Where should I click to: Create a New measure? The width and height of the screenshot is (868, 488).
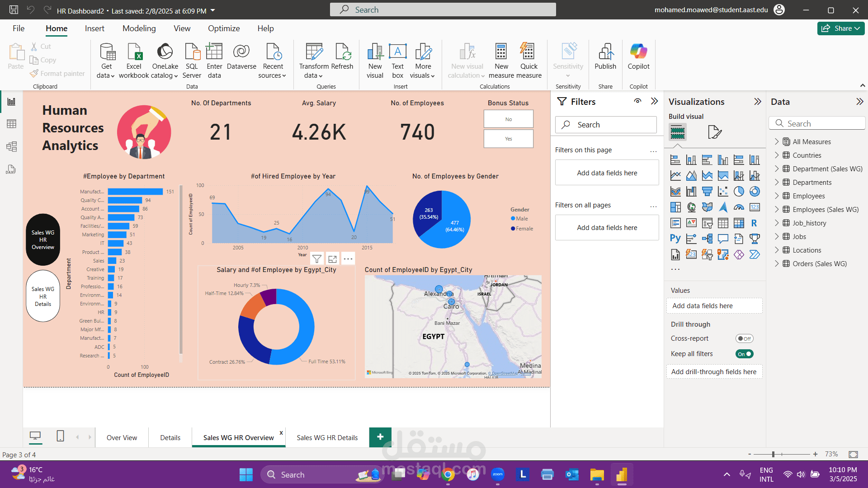[x=501, y=59]
